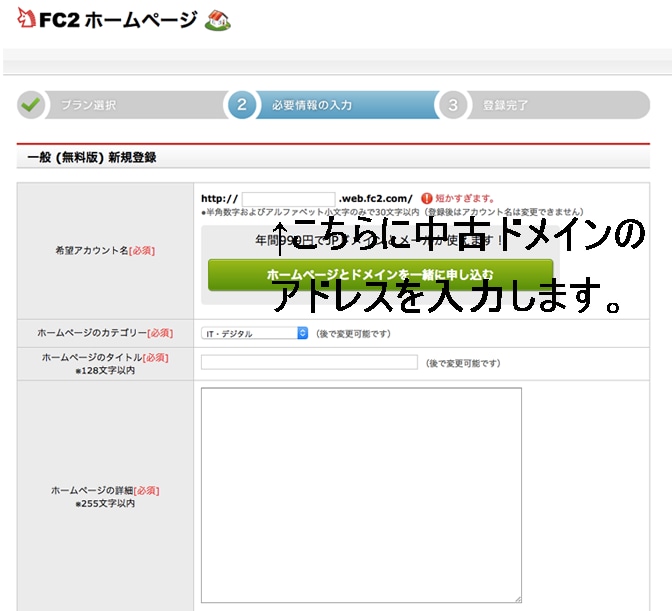Screen dimensions: 672x611
Task: Click the red warning icon by 短かすぎます
Action: coord(426,198)
